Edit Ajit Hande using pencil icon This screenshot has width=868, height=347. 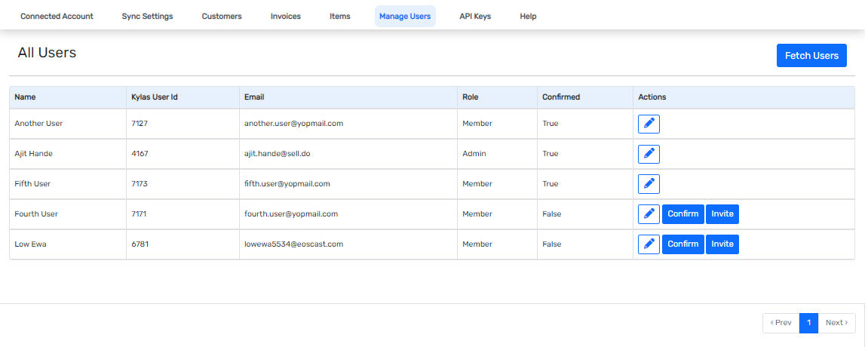click(x=649, y=154)
